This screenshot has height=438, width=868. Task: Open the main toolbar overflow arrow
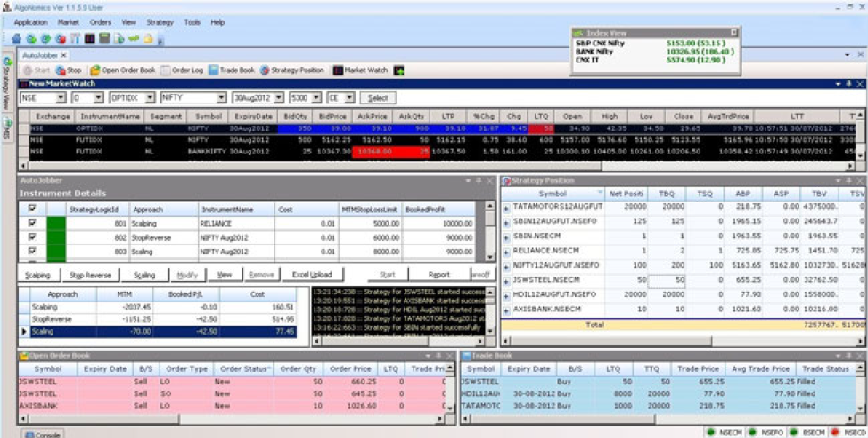160,40
